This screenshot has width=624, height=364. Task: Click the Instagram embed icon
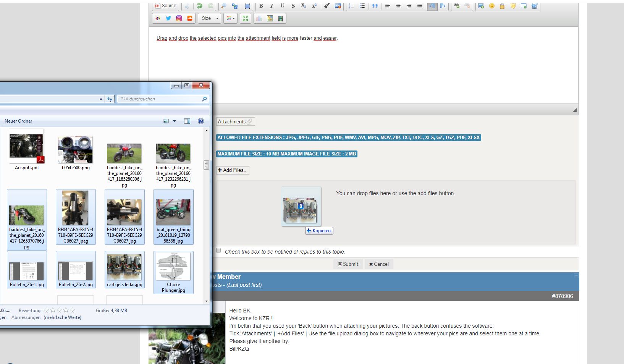(x=179, y=18)
